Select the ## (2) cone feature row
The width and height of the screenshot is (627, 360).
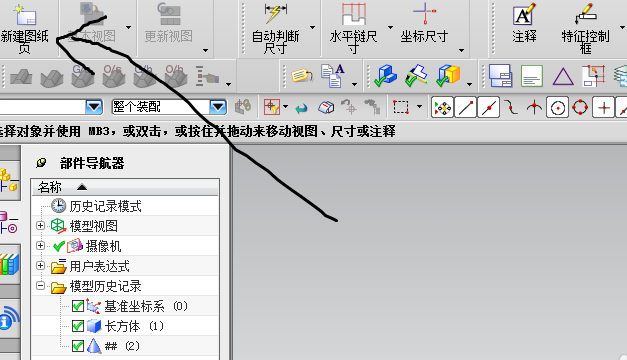click(x=125, y=346)
